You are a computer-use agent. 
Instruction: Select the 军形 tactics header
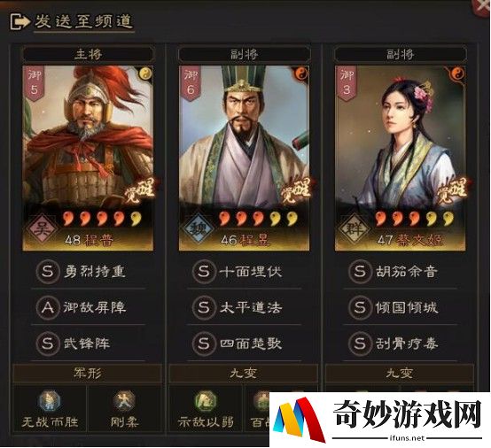pos(88,374)
